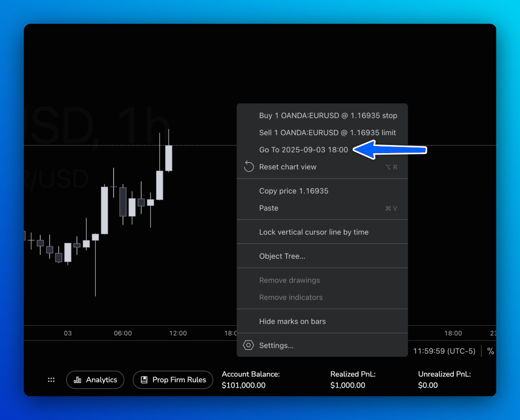This screenshot has width=520, height=420.
Task: Click the bar chart icon in Analytics
Action: 78,380
